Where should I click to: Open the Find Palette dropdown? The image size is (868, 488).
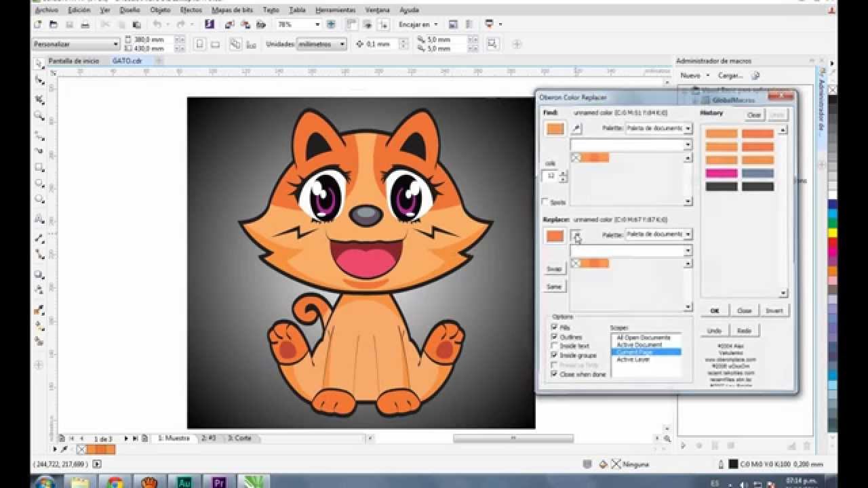688,128
